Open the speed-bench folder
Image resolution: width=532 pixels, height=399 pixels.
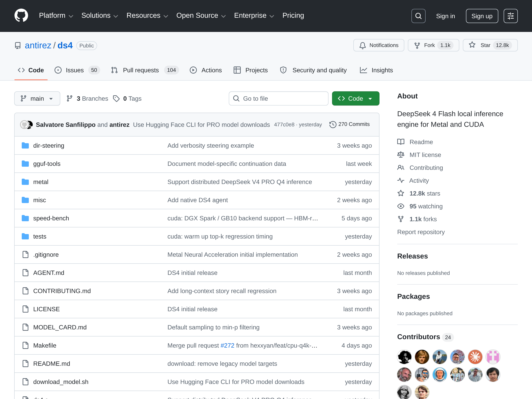pos(51,218)
